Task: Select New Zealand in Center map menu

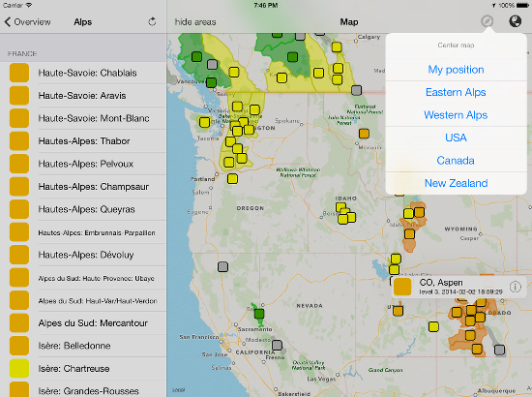Action: pyautogui.click(x=456, y=183)
